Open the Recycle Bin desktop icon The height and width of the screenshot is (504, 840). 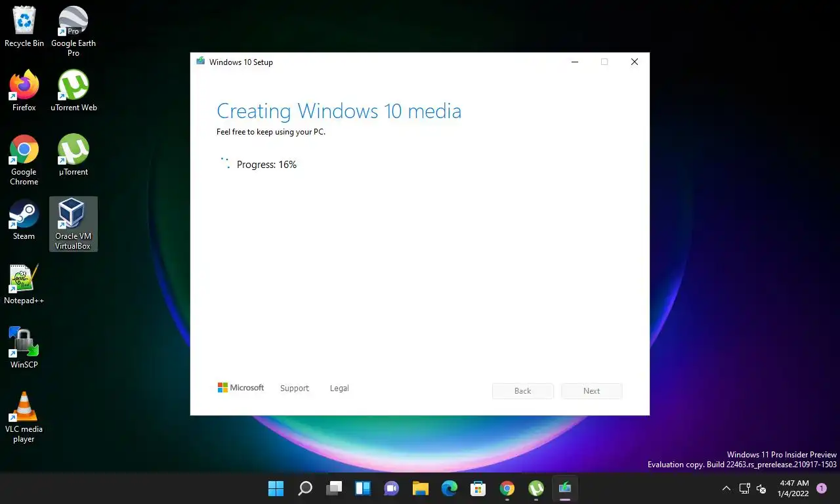tap(24, 27)
